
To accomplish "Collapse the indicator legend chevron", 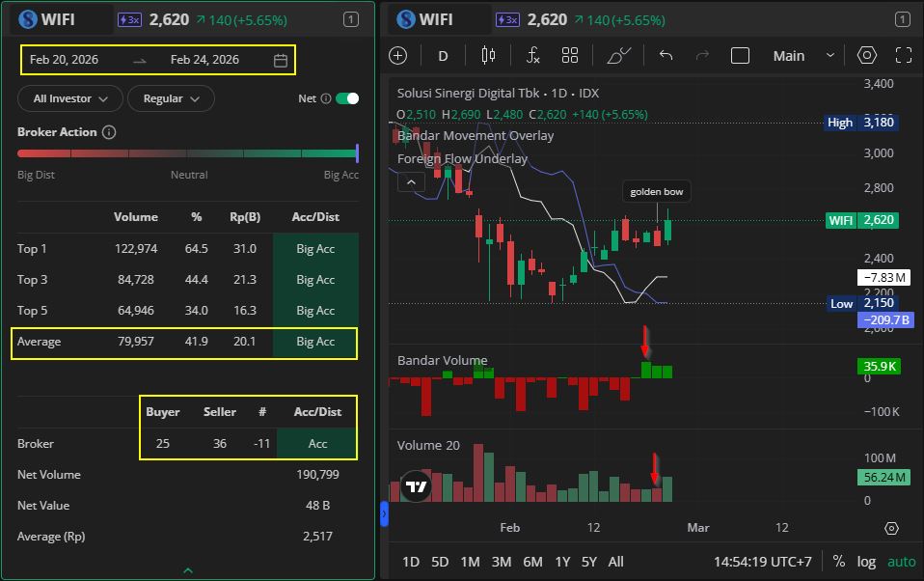I will 411,182.
